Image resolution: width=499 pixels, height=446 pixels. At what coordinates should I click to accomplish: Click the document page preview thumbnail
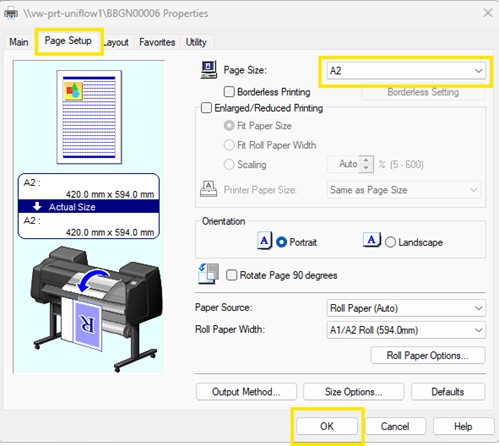tap(89, 117)
